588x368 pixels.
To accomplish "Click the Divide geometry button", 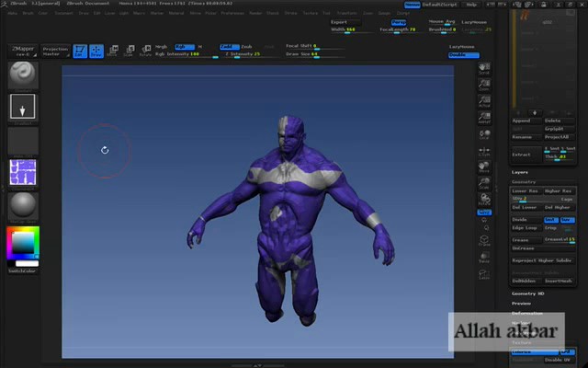I will 526,219.
